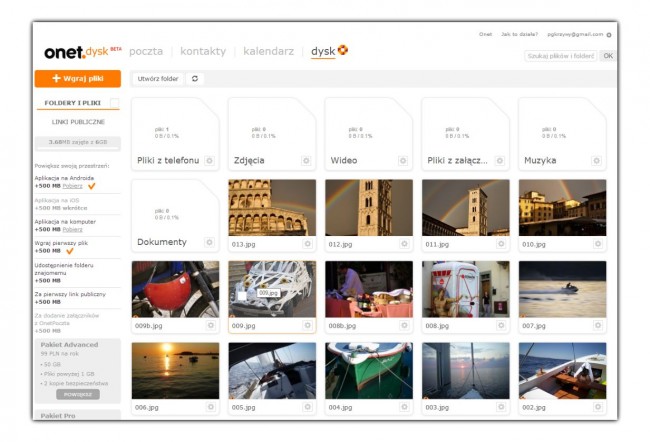The width and height of the screenshot is (650, 442).
Task: Open gear options for 010.jpg
Action: (x=598, y=244)
